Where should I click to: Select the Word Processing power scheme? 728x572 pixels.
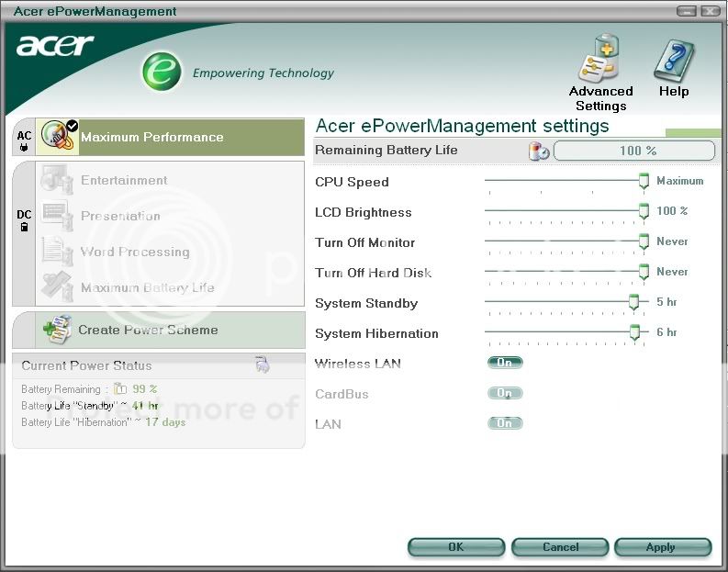(170, 252)
